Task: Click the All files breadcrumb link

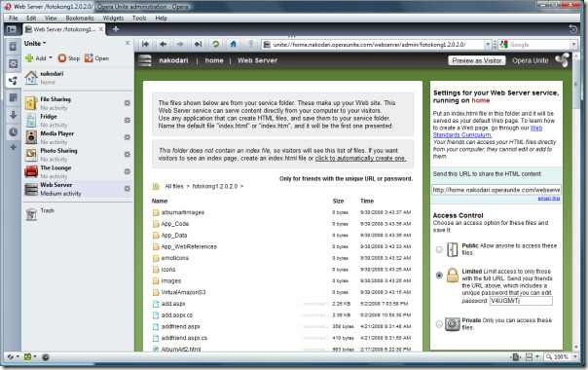Action: [x=174, y=186]
